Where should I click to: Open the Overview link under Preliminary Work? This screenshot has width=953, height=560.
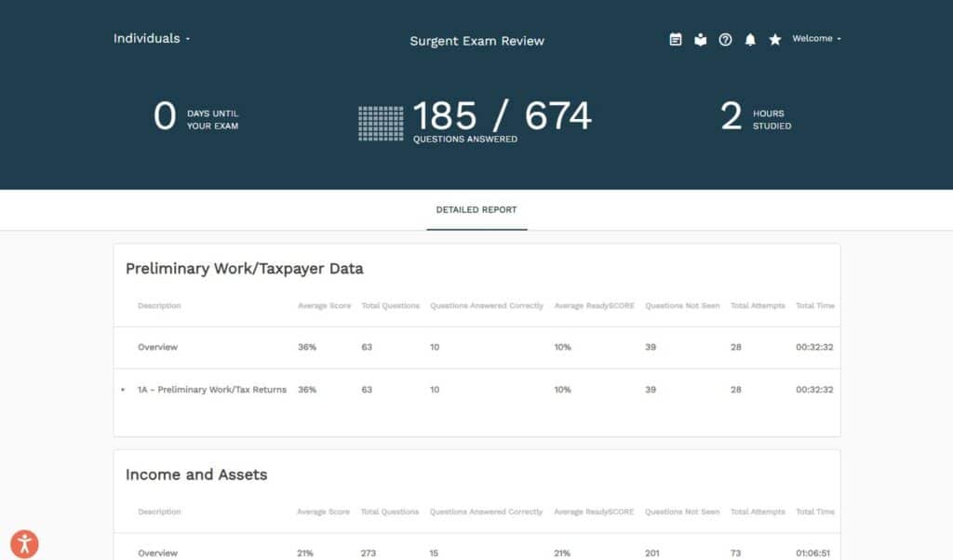[x=157, y=347]
